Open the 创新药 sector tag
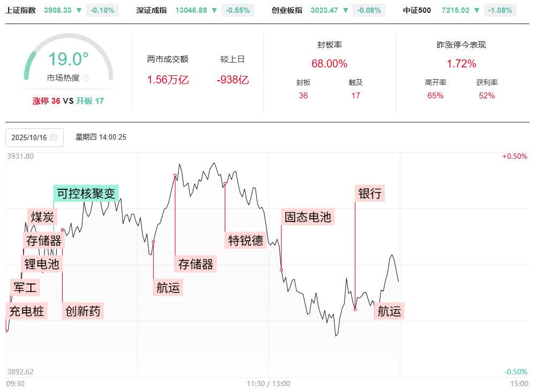The width and height of the screenshot is (533, 392). (x=83, y=311)
